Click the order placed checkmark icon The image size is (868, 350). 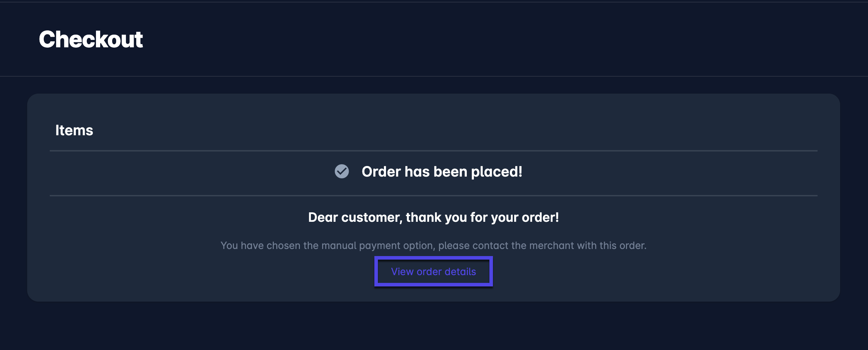click(x=342, y=172)
